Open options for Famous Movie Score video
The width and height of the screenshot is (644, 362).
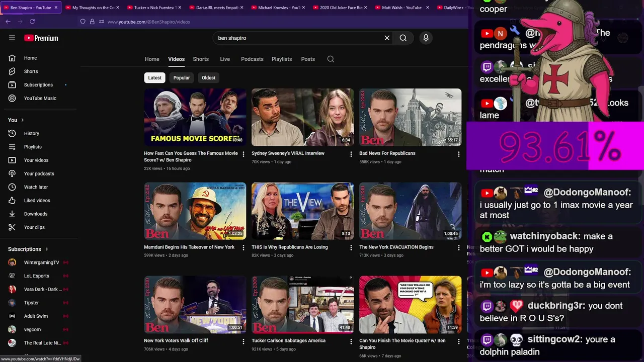244,154
